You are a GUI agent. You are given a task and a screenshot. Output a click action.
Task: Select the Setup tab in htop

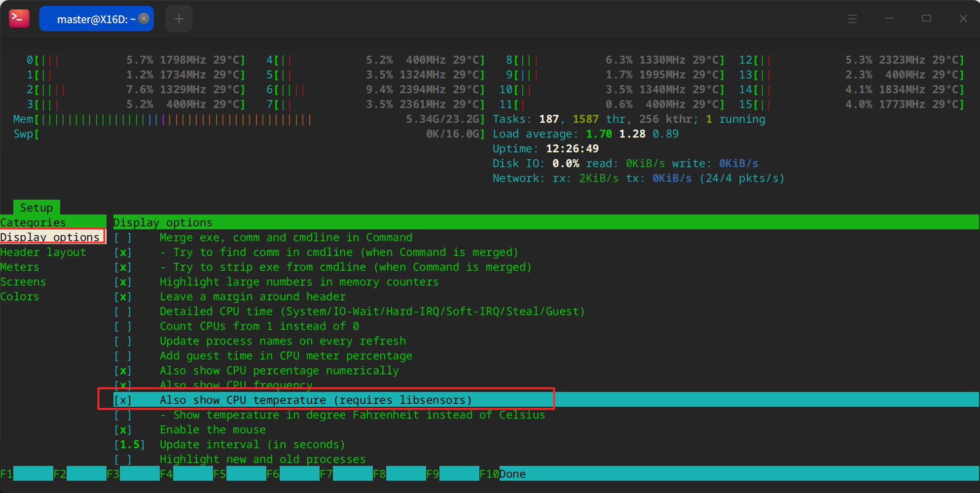(x=36, y=208)
